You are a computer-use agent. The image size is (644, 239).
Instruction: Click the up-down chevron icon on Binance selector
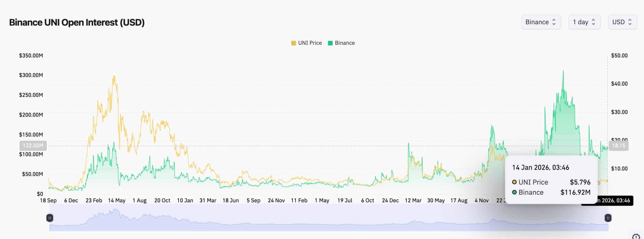pos(554,22)
